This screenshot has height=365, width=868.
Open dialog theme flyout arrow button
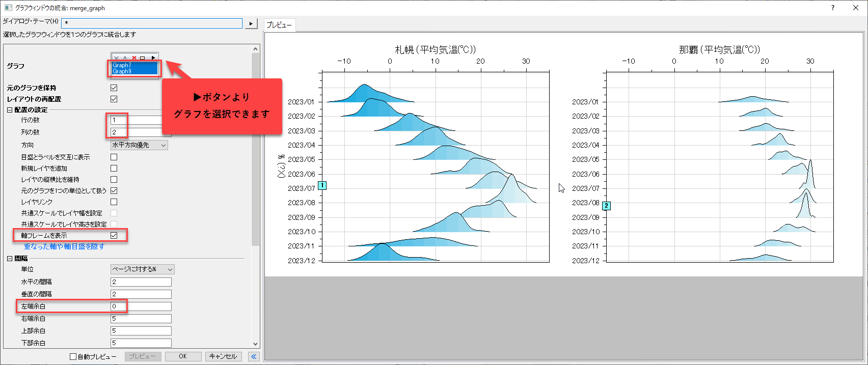[x=251, y=23]
